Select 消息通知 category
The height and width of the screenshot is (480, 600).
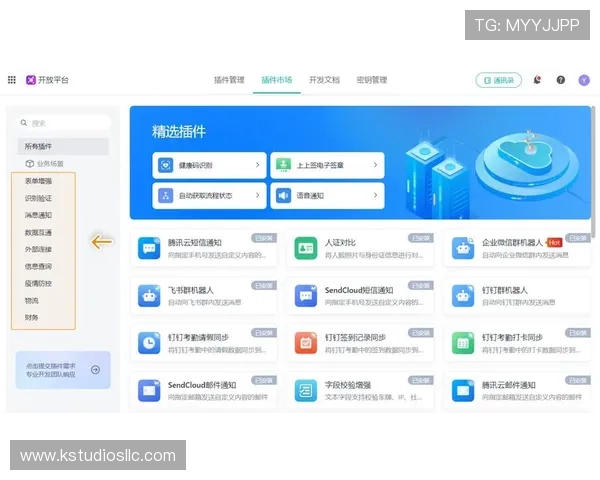[38, 215]
